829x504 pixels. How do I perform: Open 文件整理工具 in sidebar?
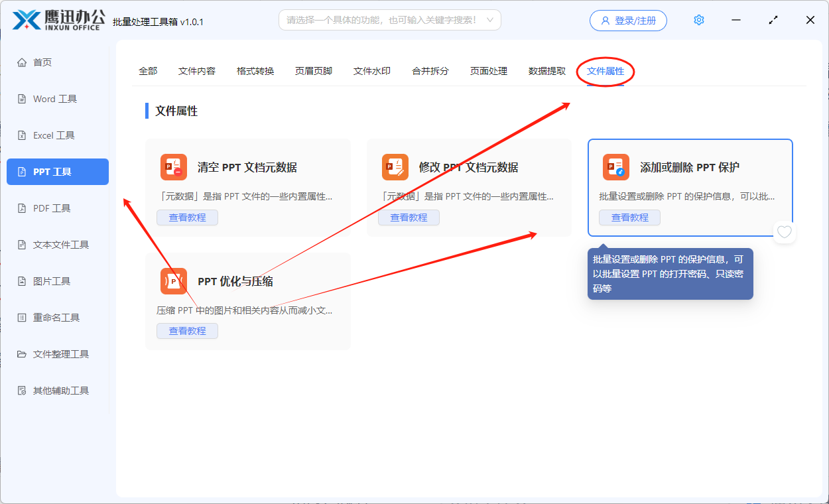(x=58, y=354)
